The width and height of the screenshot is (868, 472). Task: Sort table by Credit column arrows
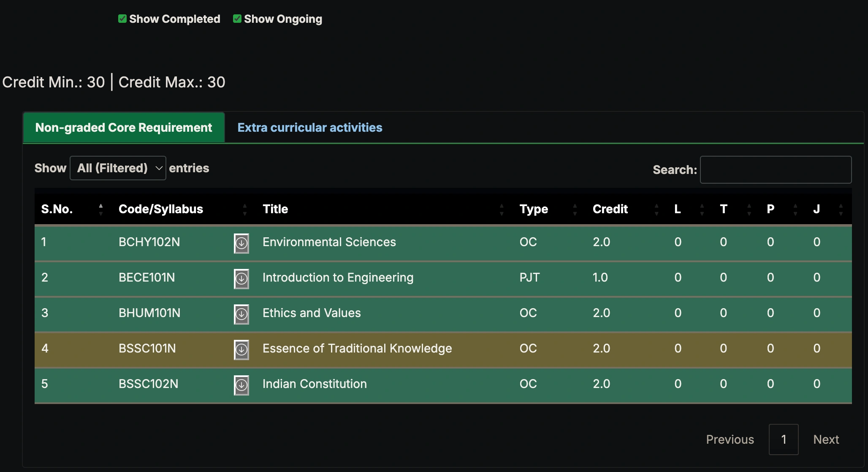point(656,209)
